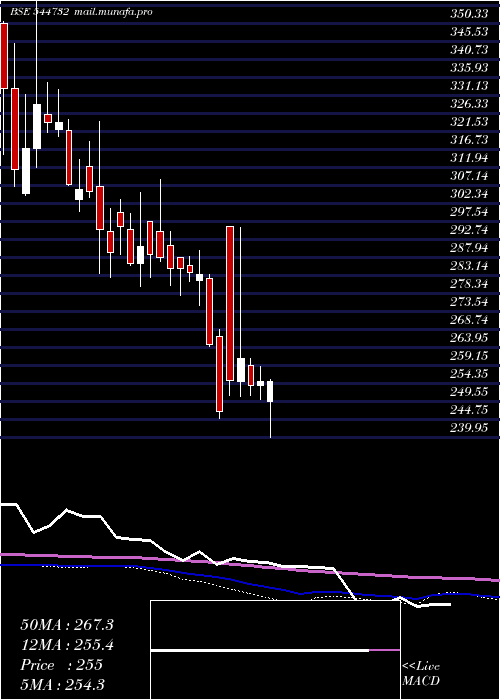500x700 pixels.
Task: Select the 263.95 price axis label
Action: pyautogui.click(x=469, y=338)
